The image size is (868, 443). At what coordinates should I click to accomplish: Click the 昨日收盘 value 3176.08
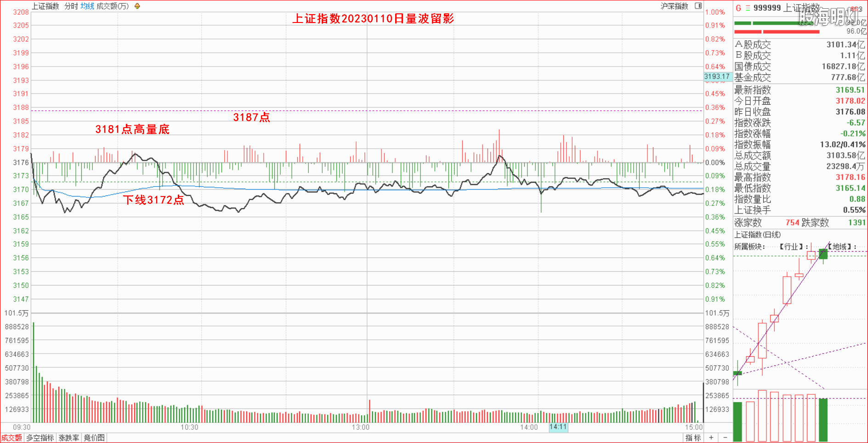pos(850,112)
